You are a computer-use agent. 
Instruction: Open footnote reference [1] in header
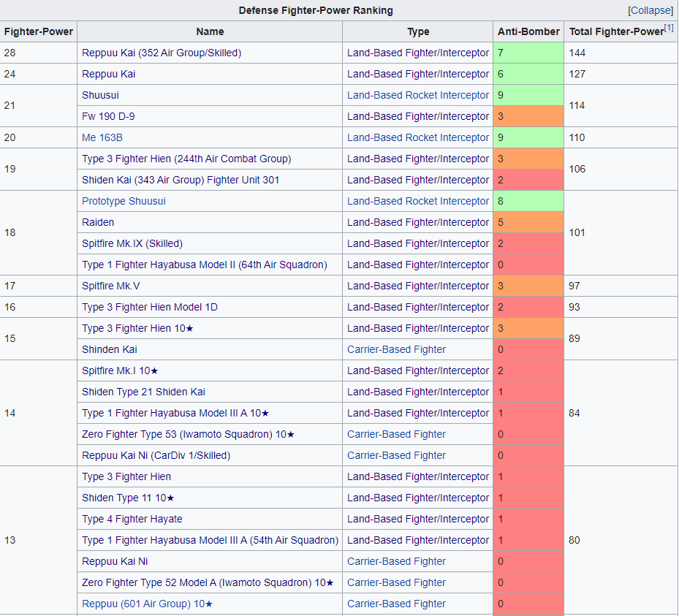[x=669, y=28]
